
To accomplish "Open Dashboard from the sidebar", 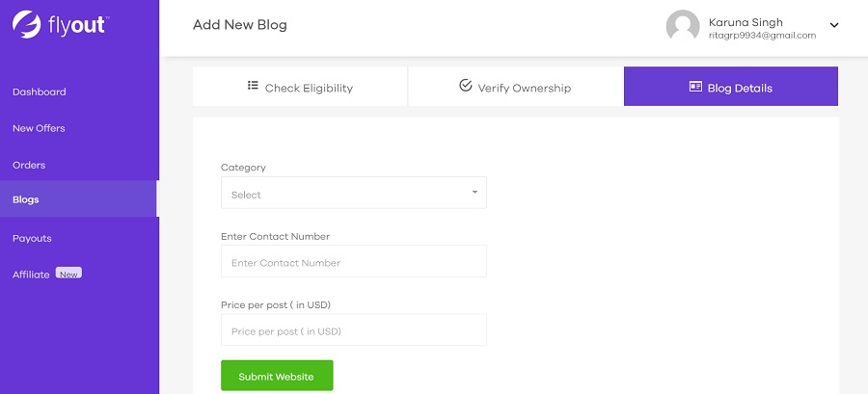I will click(x=40, y=92).
